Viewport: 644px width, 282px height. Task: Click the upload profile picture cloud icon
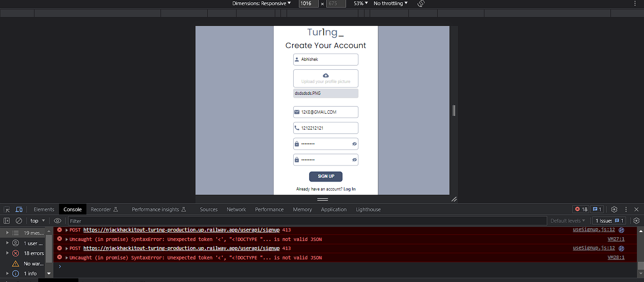click(x=326, y=75)
